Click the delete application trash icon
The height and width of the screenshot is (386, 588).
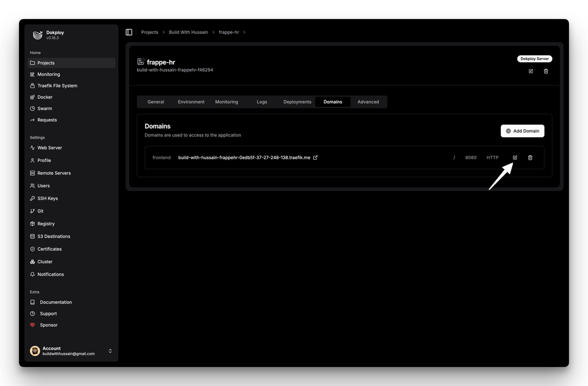click(546, 71)
